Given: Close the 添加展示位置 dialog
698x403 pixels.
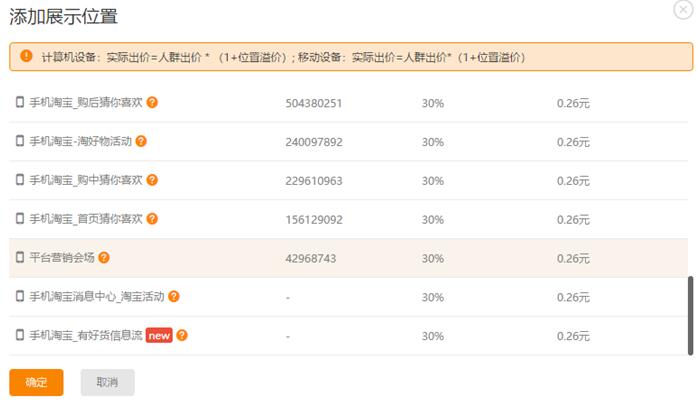Looking at the screenshot, I should [683, 9].
